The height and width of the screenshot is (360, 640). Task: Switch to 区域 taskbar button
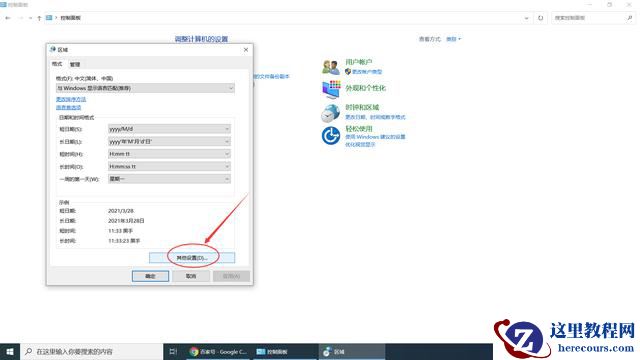coord(352,351)
